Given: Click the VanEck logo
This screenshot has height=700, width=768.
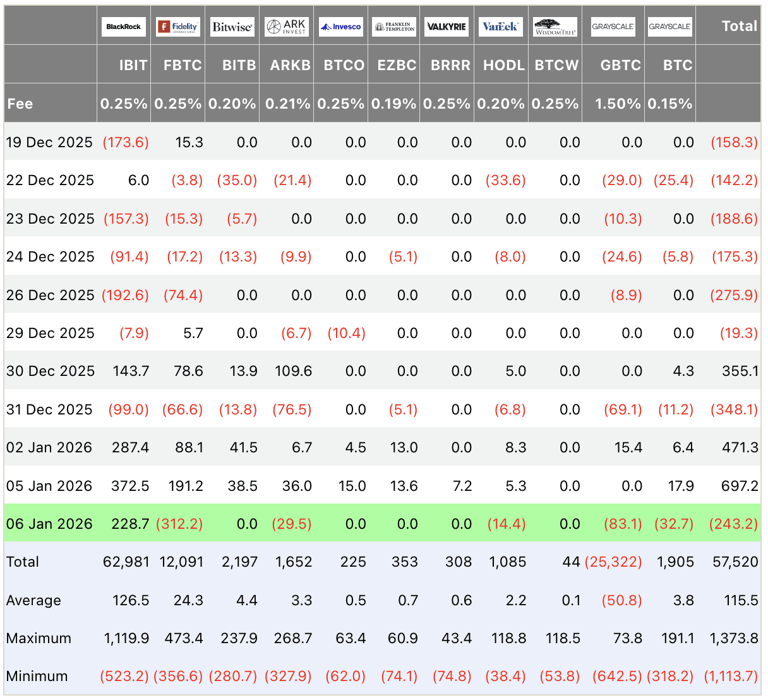Looking at the screenshot, I should pyautogui.click(x=501, y=27).
